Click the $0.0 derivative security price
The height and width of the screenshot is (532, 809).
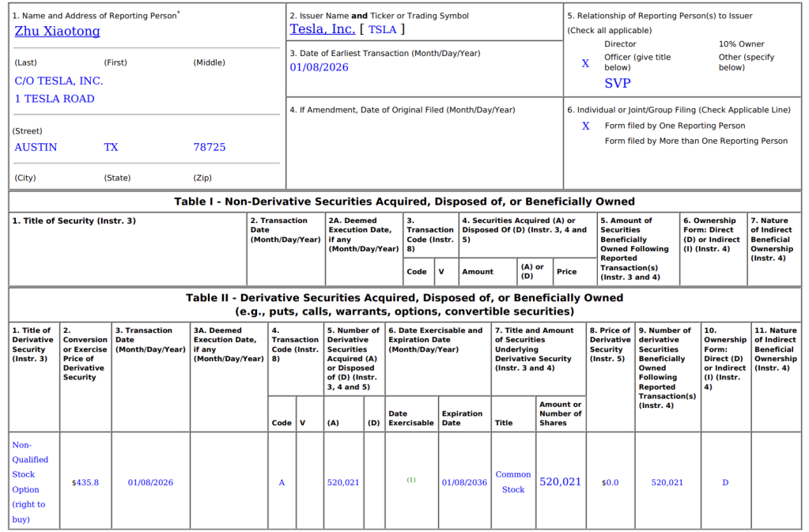[x=610, y=482]
